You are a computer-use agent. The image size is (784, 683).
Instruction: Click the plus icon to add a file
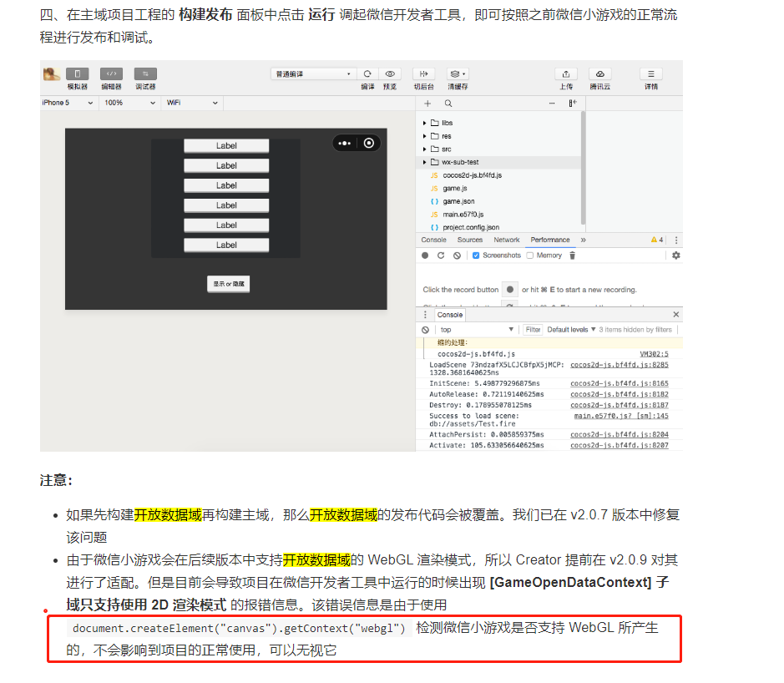[427, 104]
